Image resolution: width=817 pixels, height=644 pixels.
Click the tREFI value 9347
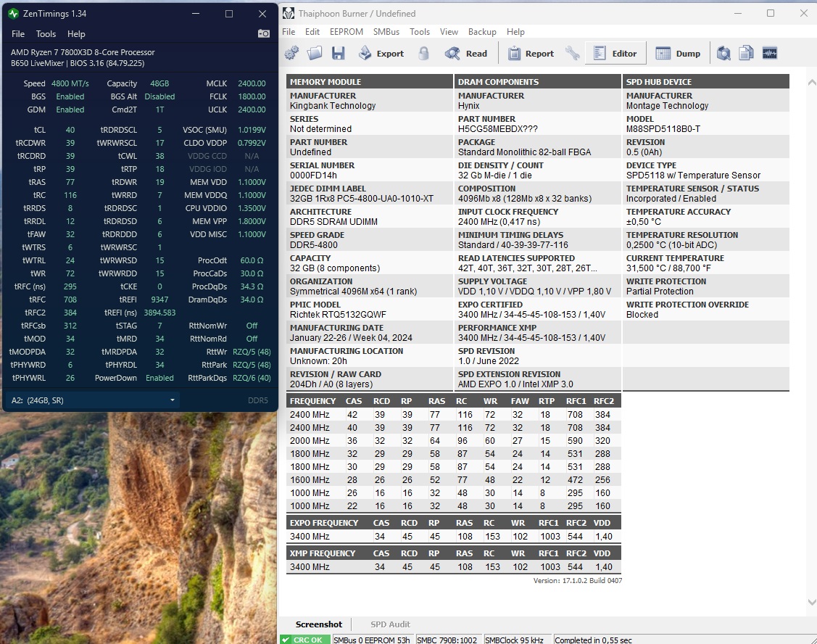pyautogui.click(x=159, y=300)
